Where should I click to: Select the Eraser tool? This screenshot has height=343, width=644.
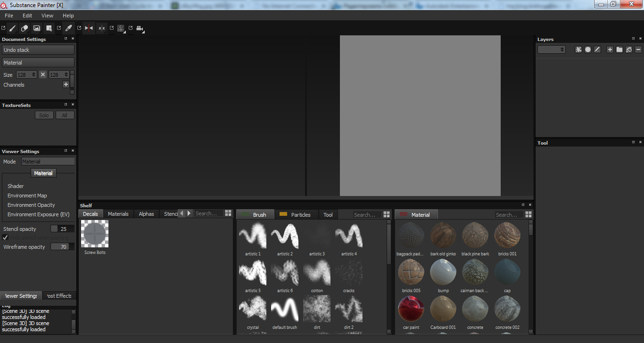click(25, 28)
